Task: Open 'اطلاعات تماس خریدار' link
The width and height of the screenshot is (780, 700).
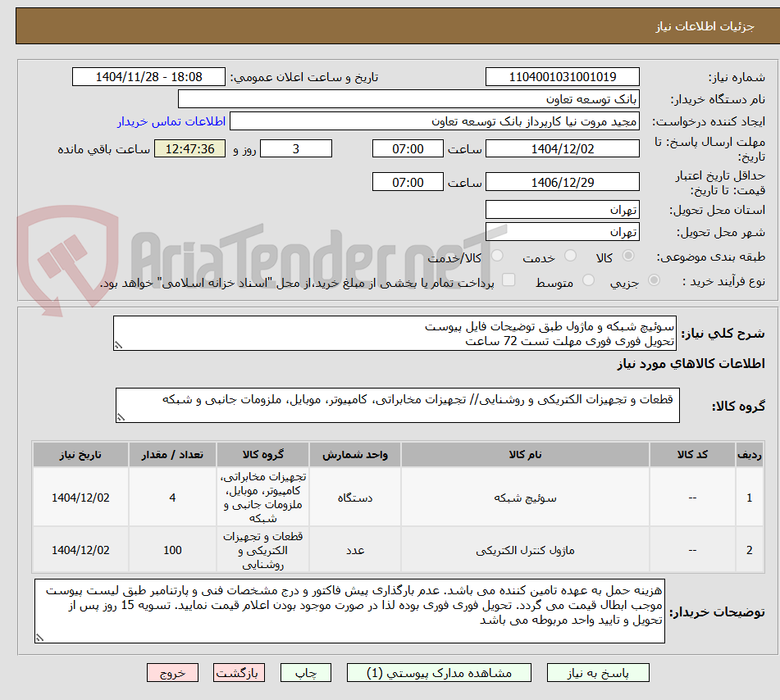Action: (x=171, y=121)
